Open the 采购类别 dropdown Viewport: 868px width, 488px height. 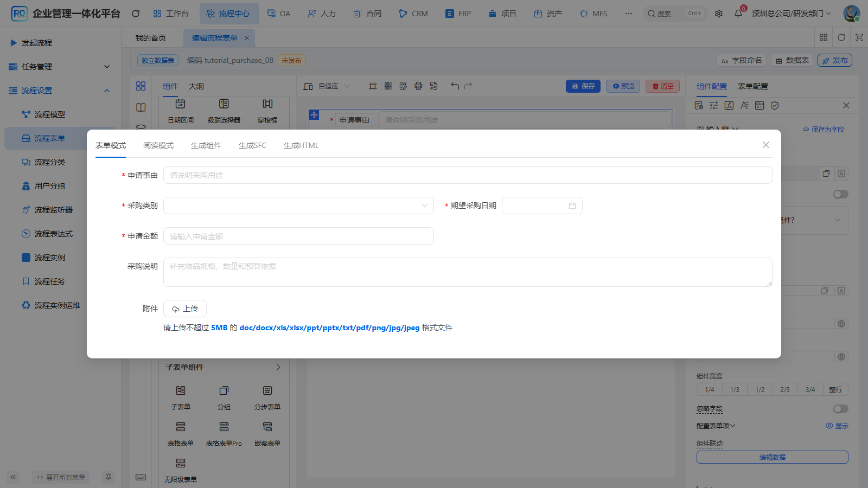298,206
